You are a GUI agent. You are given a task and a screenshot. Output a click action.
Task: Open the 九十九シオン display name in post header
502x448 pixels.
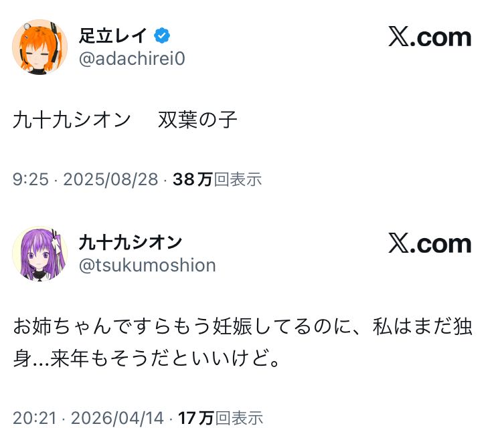coord(130,242)
